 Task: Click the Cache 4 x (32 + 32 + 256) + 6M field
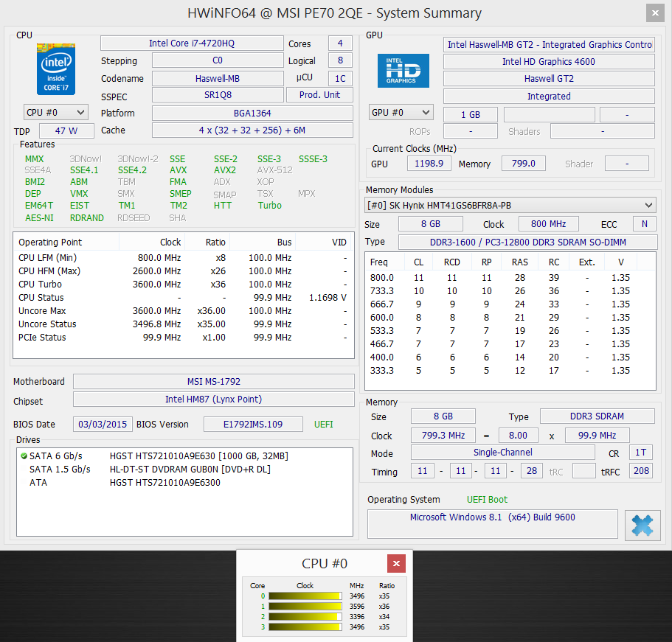click(252, 130)
